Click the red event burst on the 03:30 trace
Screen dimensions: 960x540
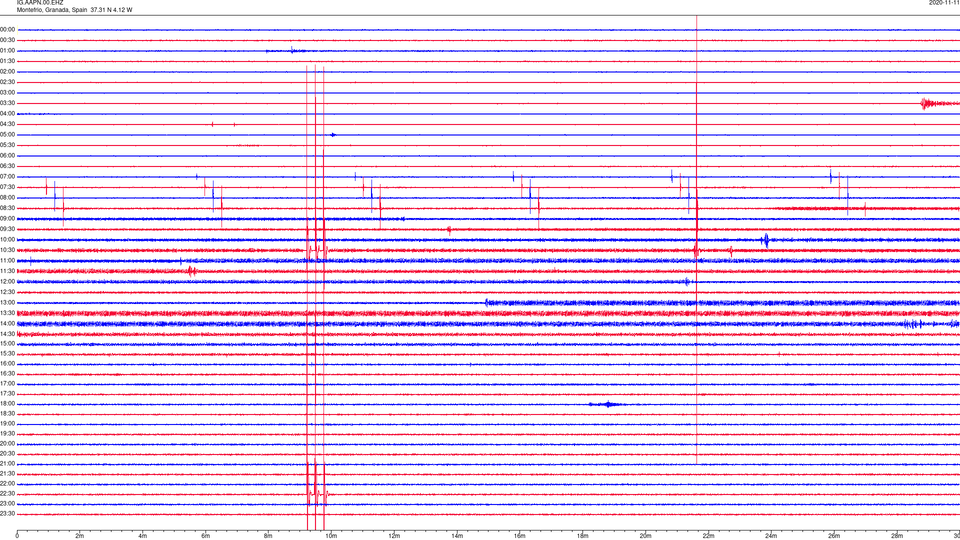pos(938,103)
